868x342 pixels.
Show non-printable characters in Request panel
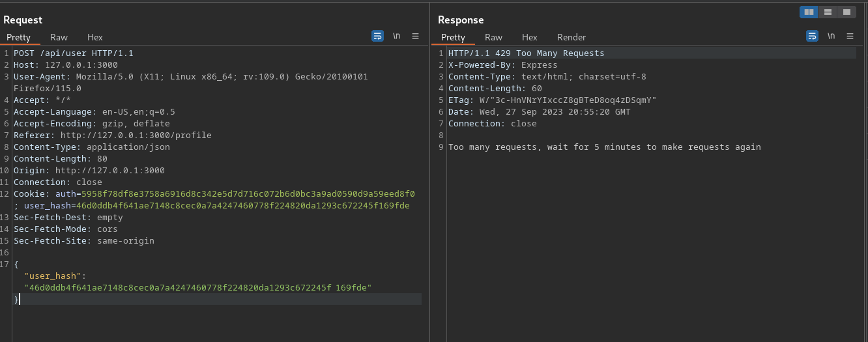pyautogui.click(x=396, y=36)
